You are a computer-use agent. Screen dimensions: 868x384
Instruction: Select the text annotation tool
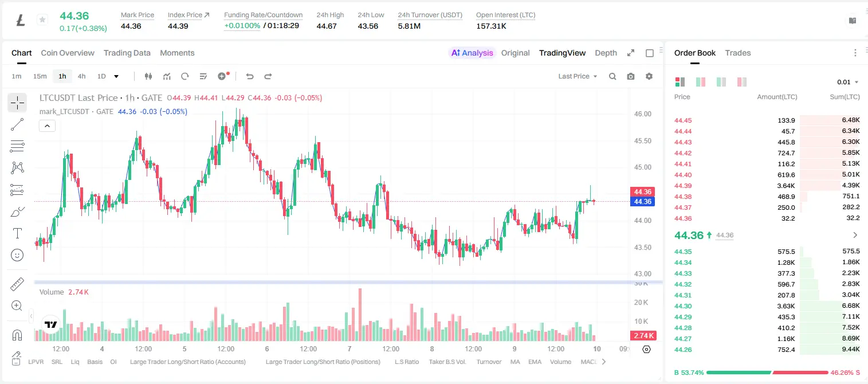(17, 233)
